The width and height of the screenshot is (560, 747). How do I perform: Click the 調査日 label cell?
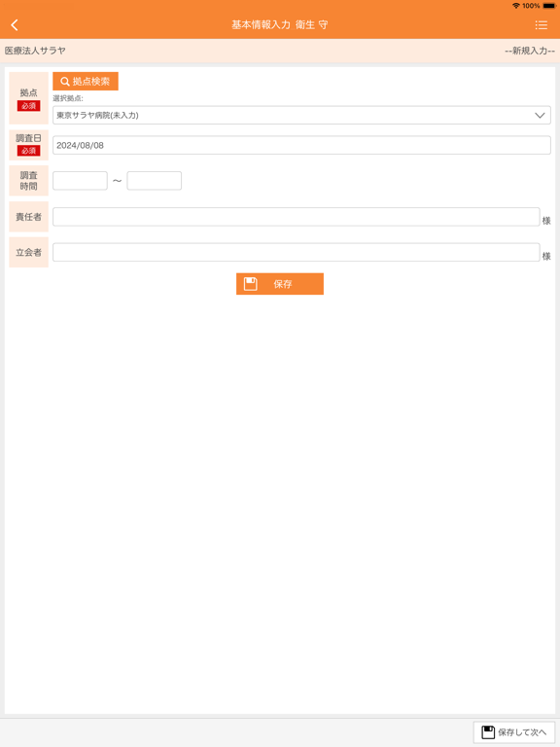(28, 145)
